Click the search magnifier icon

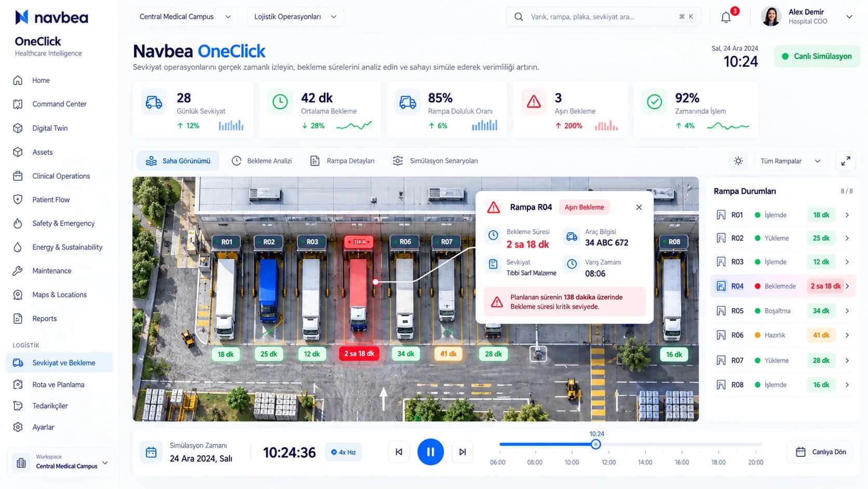click(x=519, y=17)
